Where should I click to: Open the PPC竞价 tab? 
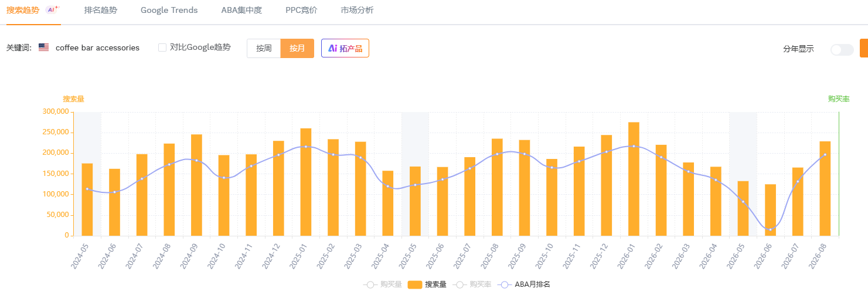[301, 11]
